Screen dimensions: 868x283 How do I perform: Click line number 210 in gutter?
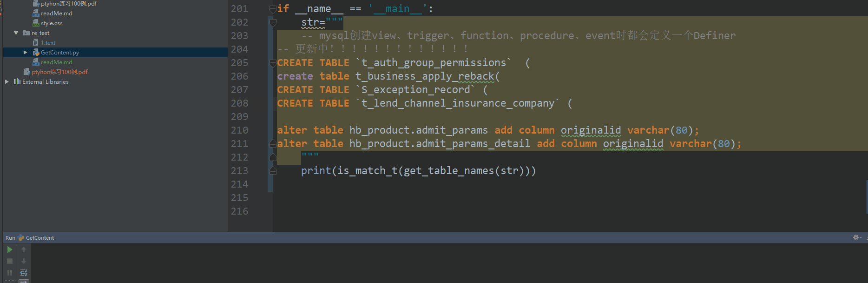(239, 130)
